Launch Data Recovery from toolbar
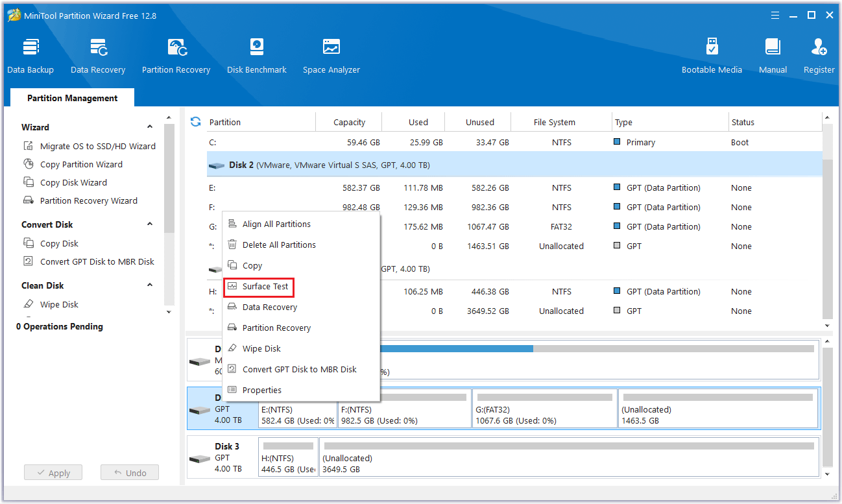Image resolution: width=842 pixels, height=504 pixels. pyautogui.click(x=98, y=56)
